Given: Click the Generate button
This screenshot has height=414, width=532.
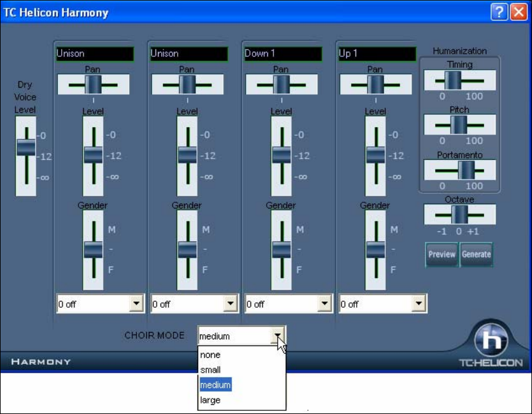Looking at the screenshot, I should (x=476, y=254).
